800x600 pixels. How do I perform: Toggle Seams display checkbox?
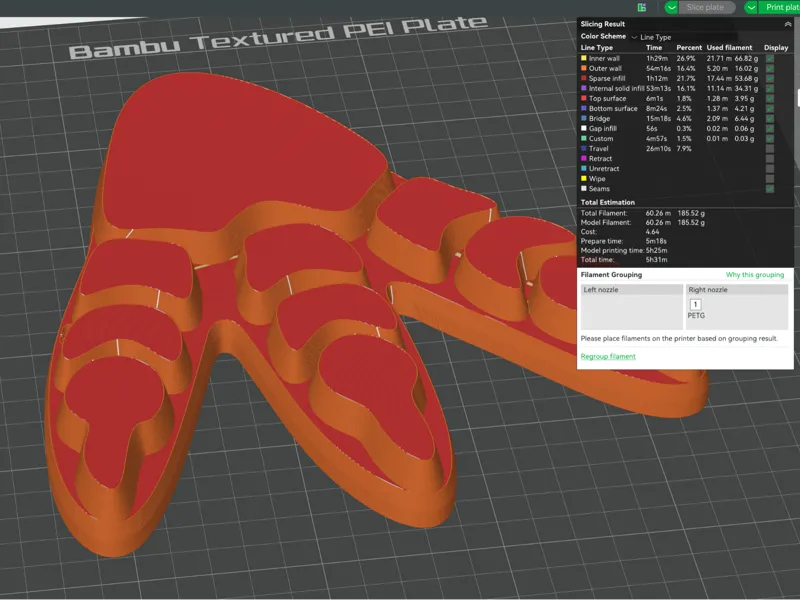click(770, 189)
